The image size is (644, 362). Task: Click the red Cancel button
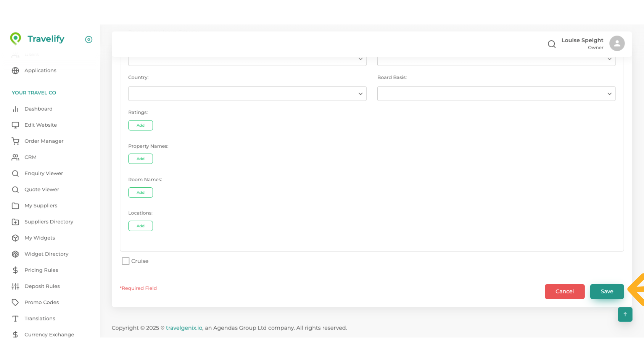565,292
